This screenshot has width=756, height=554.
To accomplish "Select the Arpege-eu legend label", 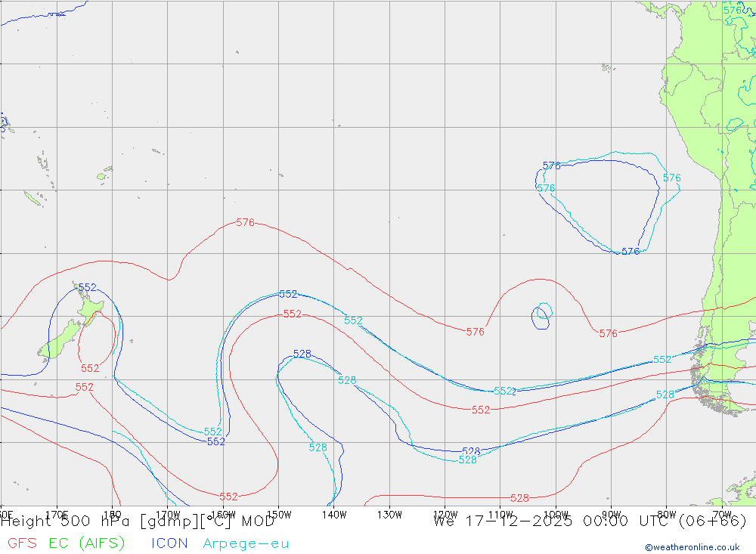I will [246, 543].
